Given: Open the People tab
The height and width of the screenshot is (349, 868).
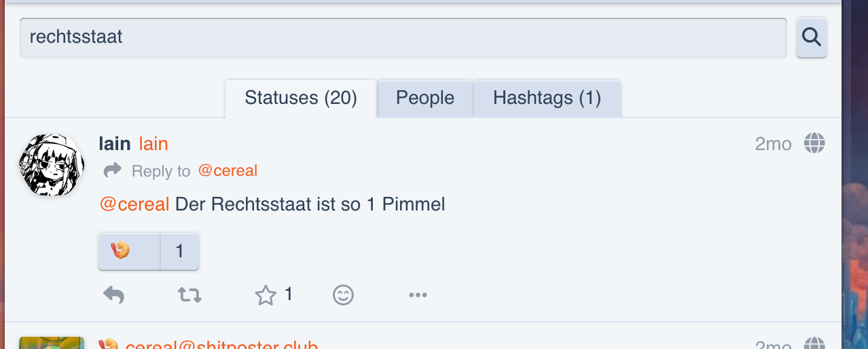Looking at the screenshot, I should click(425, 98).
